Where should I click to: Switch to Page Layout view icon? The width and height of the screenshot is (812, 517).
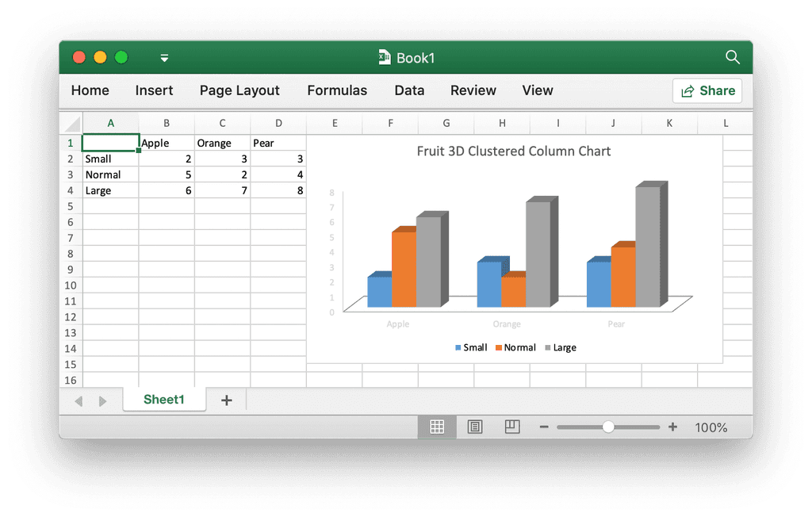coord(475,427)
